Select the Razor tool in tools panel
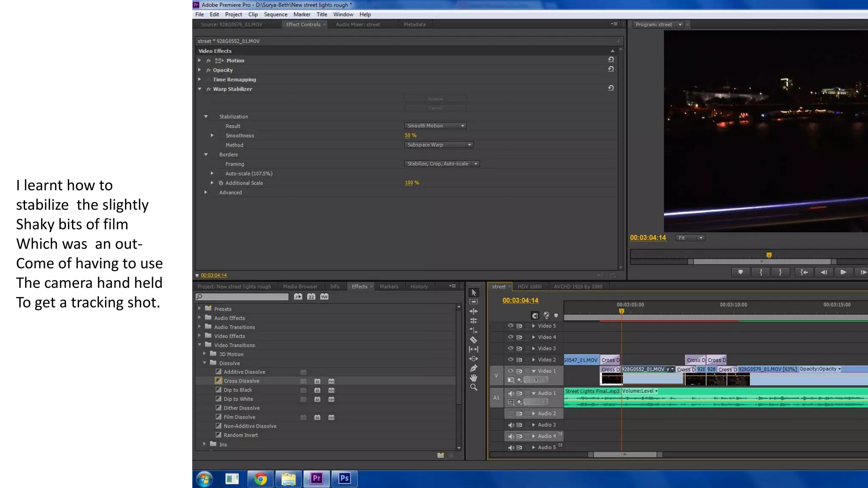Image resolution: width=868 pixels, height=488 pixels. (x=473, y=340)
